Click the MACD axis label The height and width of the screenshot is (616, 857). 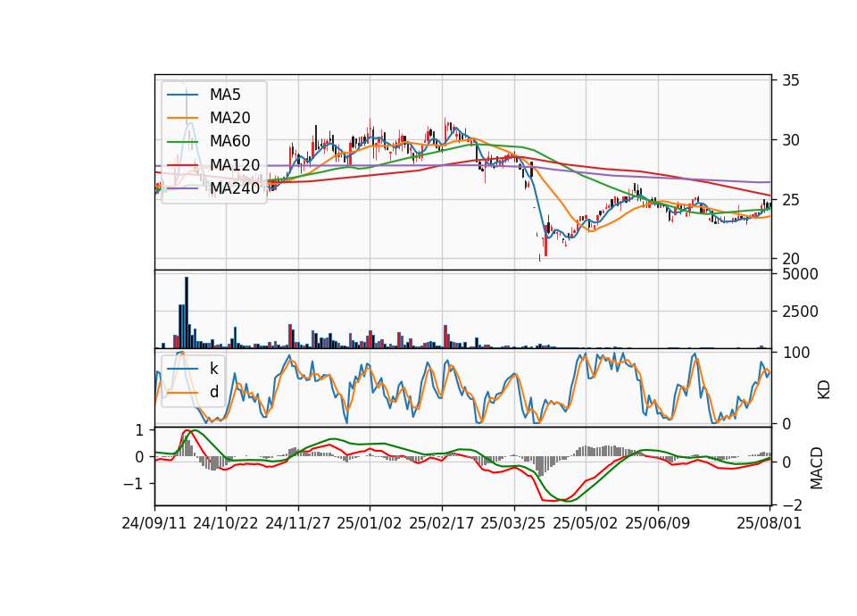817,468
